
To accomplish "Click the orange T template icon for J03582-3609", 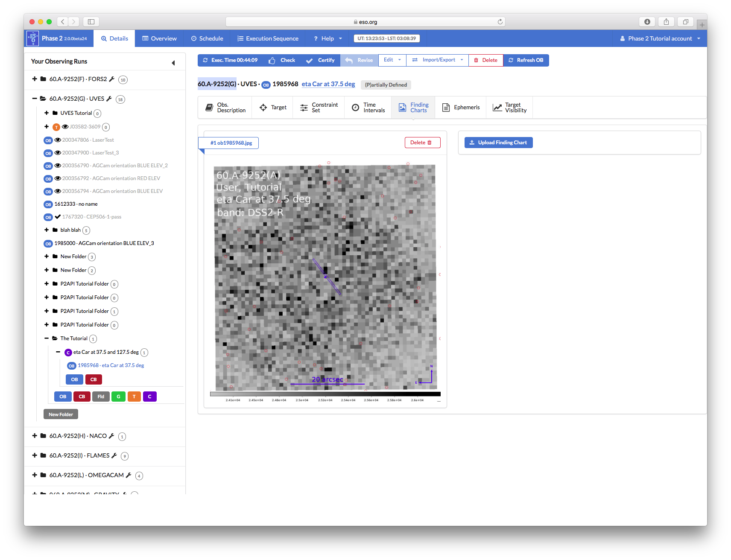I will click(56, 127).
